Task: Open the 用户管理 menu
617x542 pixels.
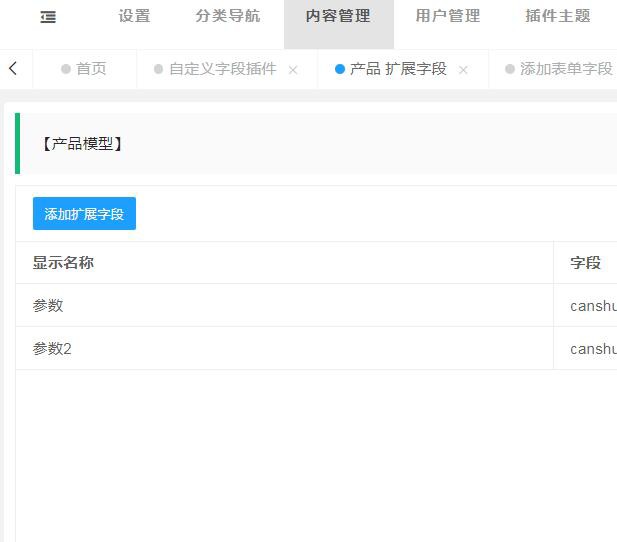Action: (x=448, y=16)
